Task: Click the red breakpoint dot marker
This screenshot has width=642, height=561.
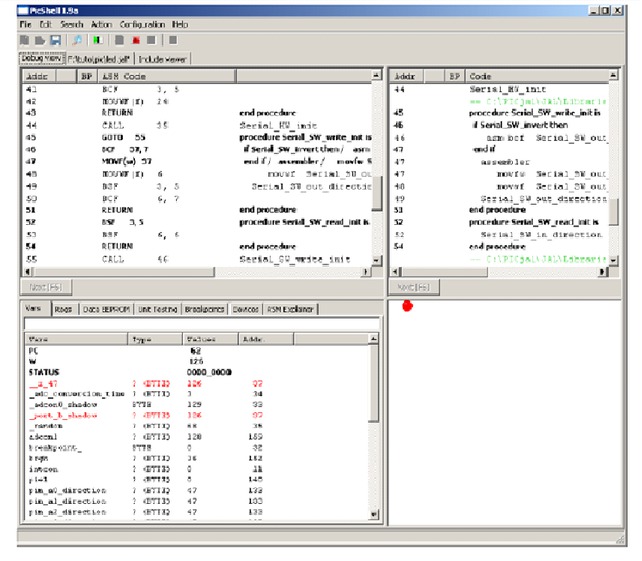Action: [407, 305]
